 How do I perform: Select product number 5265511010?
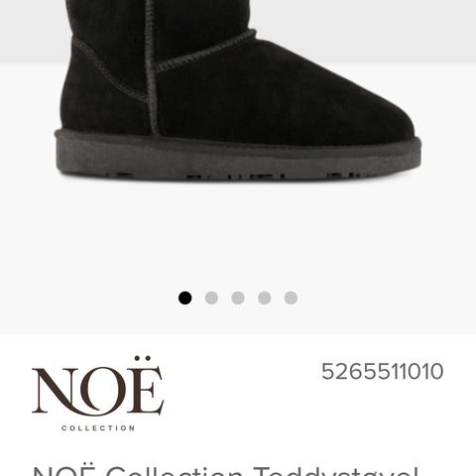(x=382, y=371)
